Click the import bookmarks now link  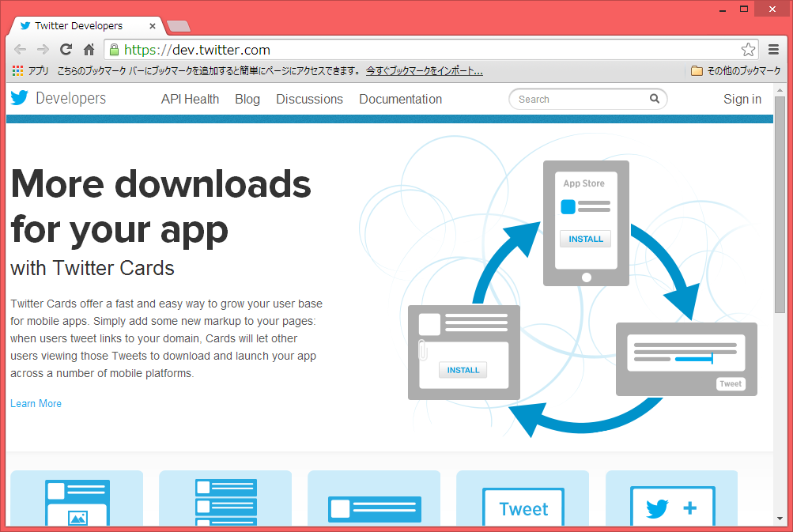pyautogui.click(x=425, y=71)
